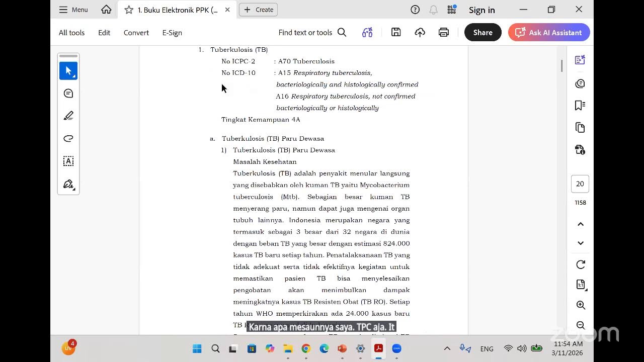Open the All tools panel
The image size is (644, 362).
click(71, 33)
